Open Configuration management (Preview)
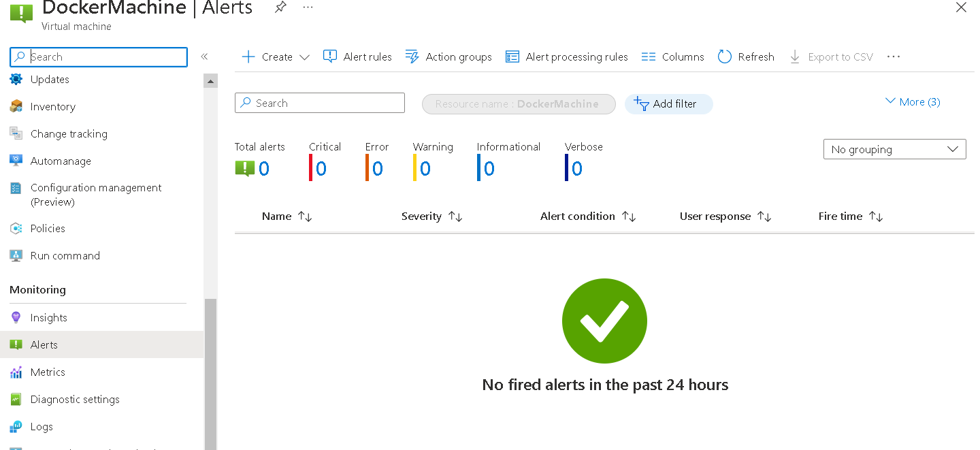 (96, 195)
